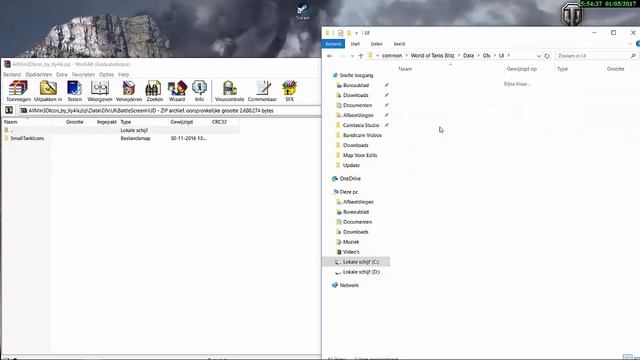
Task: Select Lokale schijf (D:) drive
Action: point(361,272)
